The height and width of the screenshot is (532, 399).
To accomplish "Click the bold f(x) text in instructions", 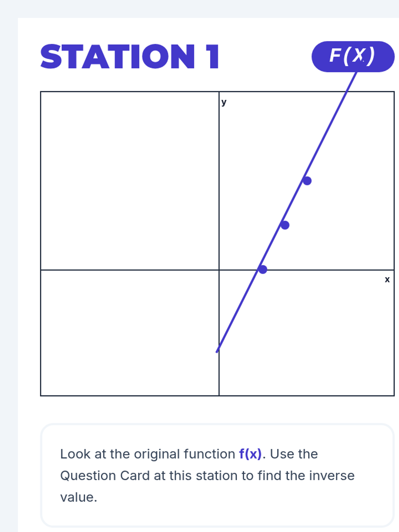I will [250, 454].
